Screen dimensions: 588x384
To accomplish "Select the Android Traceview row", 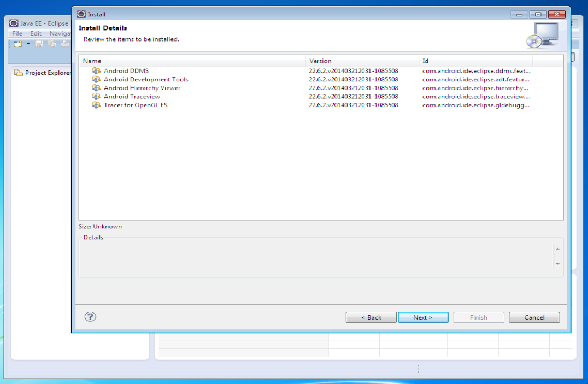I will tap(321, 96).
